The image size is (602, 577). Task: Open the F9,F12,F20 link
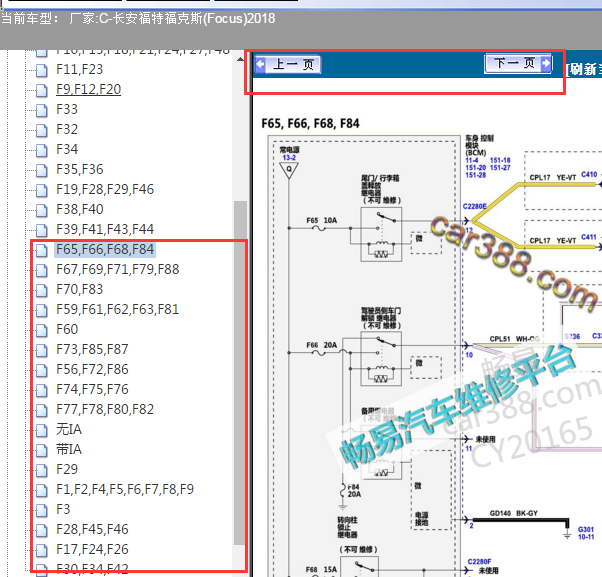click(88, 89)
